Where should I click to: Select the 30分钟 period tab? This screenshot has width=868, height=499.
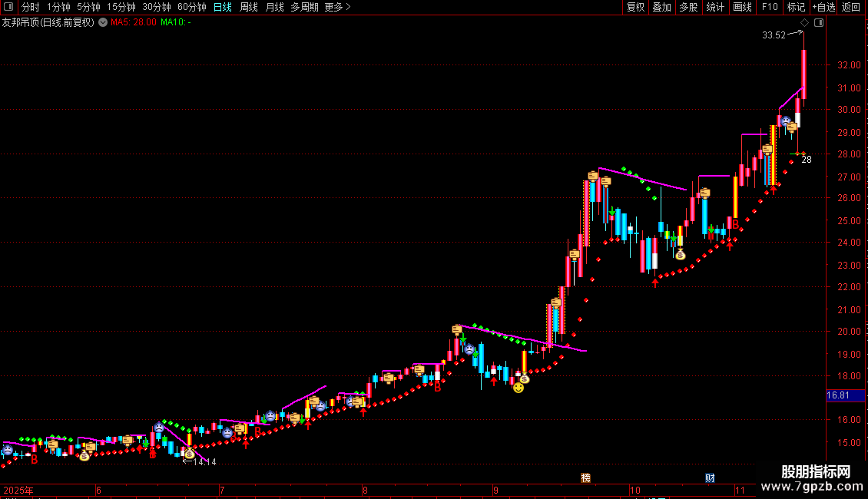pyautogui.click(x=157, y=7)
